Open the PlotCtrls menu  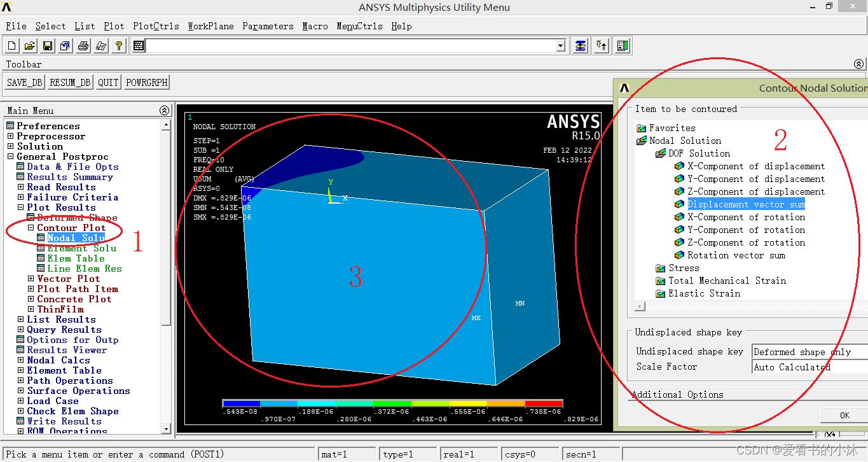[156, 26]
